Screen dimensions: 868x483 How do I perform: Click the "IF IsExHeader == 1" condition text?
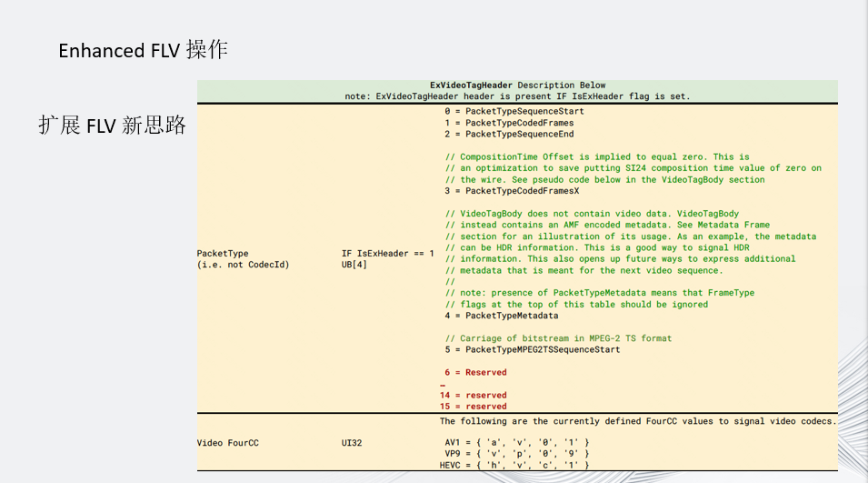[x=388, y=254]
